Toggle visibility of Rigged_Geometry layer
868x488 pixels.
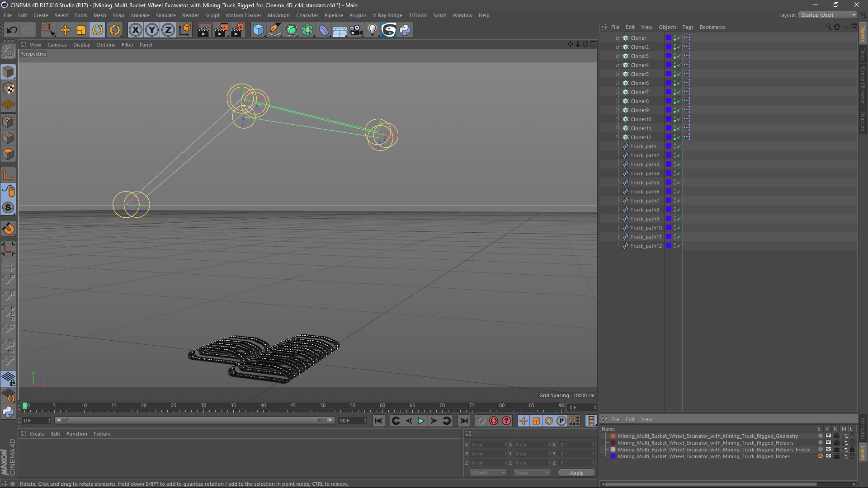tap(828, 436)
